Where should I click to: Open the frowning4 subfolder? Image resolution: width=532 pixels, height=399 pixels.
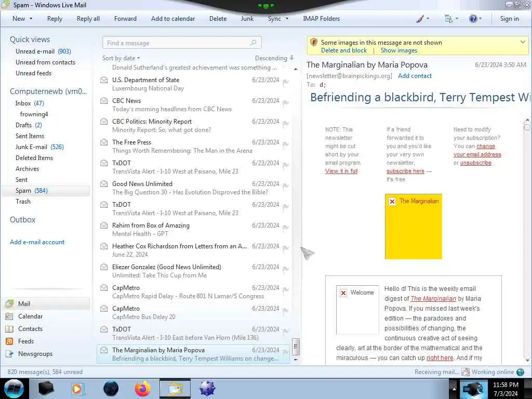click(x=34, y=114)
